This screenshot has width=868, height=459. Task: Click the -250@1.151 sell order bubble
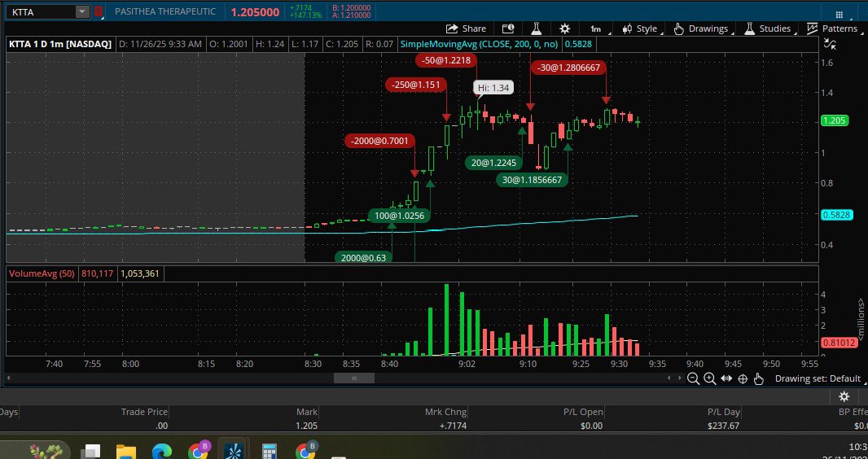coord(416,85)
